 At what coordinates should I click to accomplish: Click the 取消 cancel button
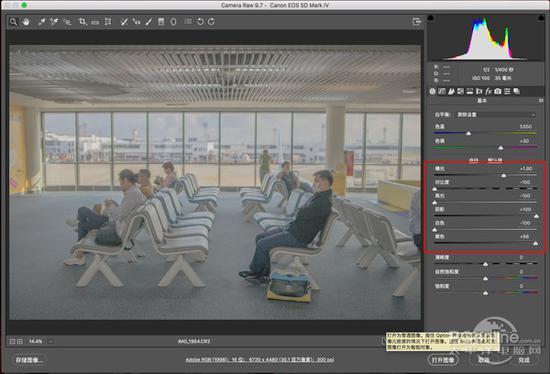484,360
